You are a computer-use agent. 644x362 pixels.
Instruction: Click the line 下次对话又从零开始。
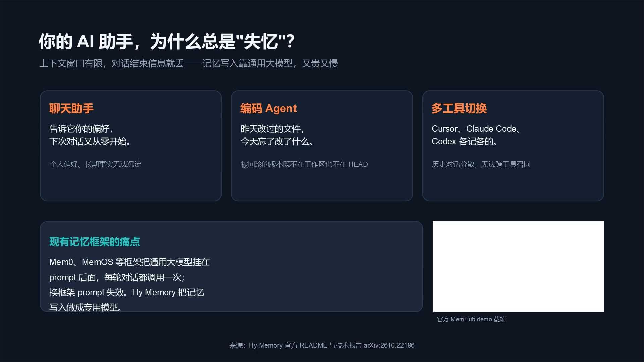point(90,141)
